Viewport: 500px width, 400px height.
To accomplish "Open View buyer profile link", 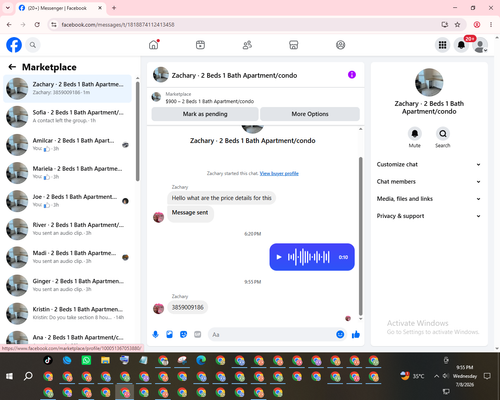I will tap(279, 173).
